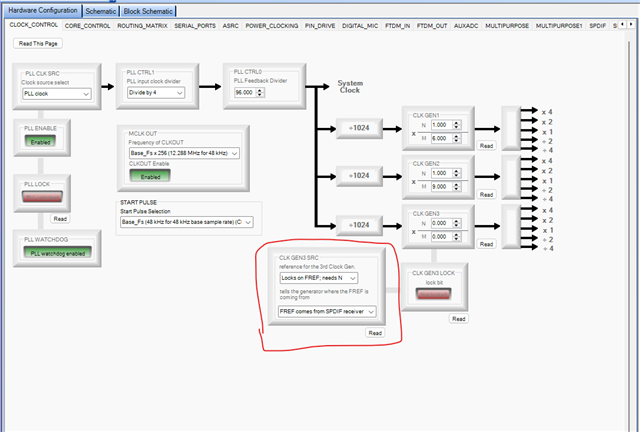Viewport: 640px width, 432px height.
Task: Decrease the CLK GEN2 M value
Action: [x=457, y=189]
